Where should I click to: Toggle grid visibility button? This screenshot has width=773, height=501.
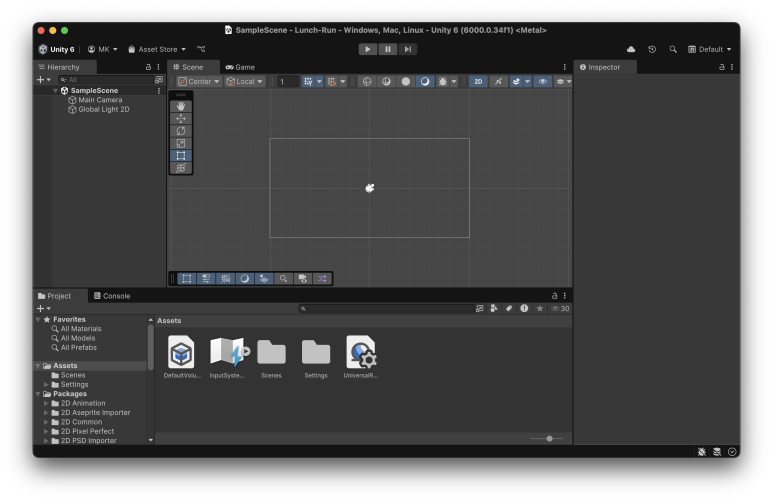point(308,81)
